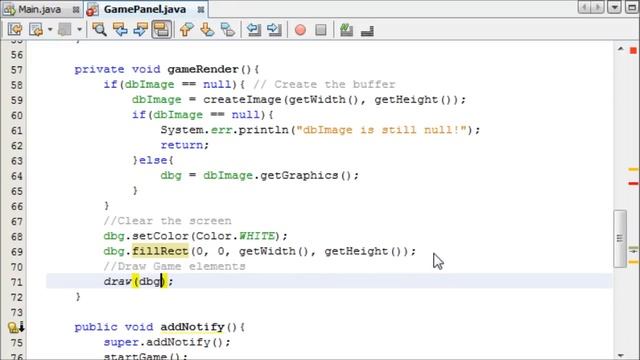Click line number 61 in the gutter
The height and width of the screenshot is (360, 640).
click(x=16, y=131)
